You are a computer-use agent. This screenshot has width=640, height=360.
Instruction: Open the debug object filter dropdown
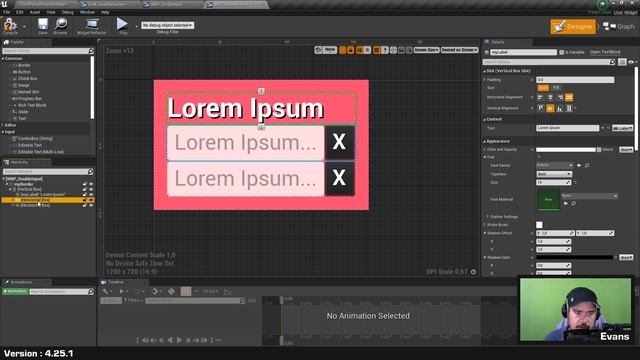coord(167,25)
